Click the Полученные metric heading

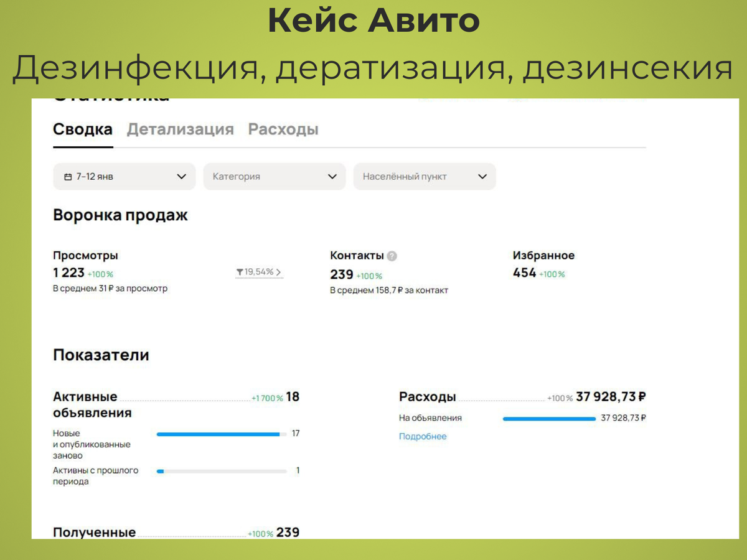tap(94, 533)
